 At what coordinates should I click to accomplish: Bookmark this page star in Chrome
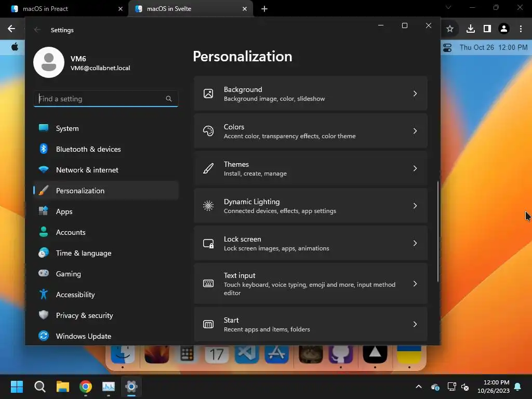click(x=450, y=29)
